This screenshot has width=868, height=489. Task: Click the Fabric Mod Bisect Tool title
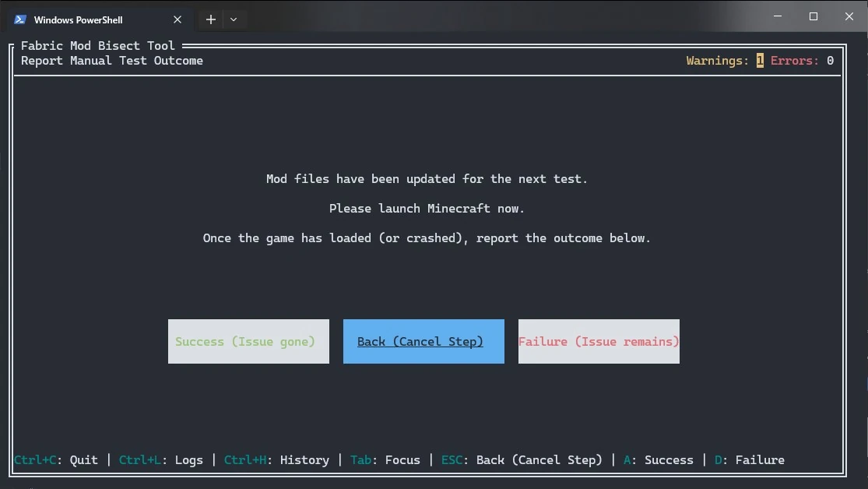coord(98,45)
